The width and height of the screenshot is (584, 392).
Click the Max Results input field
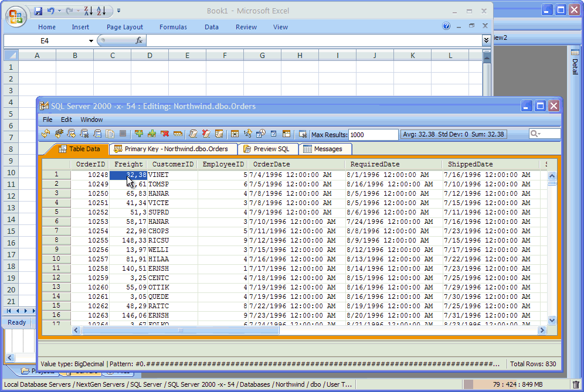(373, 134)
